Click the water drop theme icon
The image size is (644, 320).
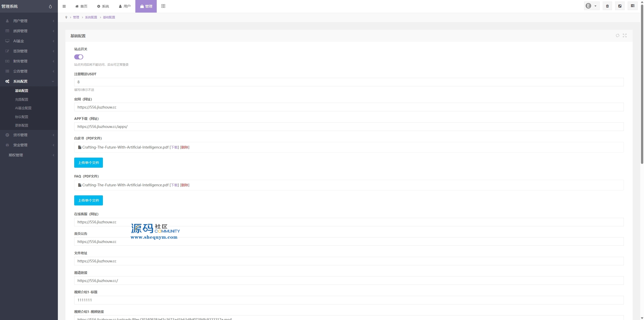point(50,7)
